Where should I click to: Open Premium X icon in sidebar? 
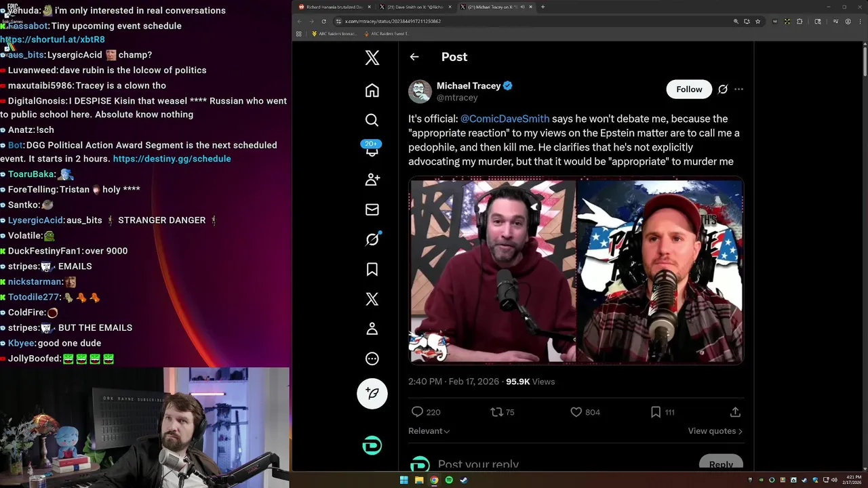pos(372,299)
